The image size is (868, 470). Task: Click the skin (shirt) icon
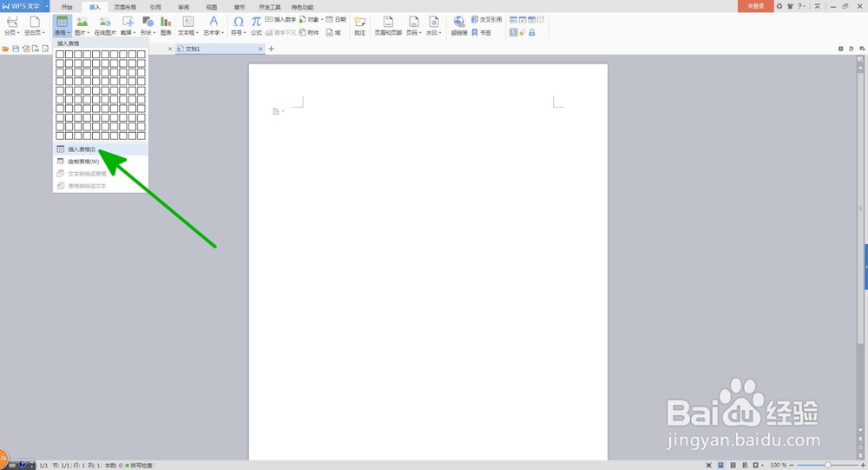tap(790, 6)
